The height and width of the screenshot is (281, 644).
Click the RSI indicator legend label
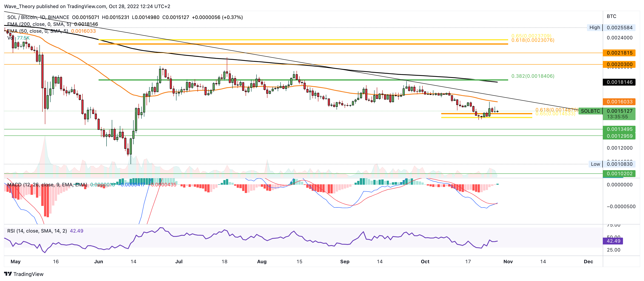37,231
